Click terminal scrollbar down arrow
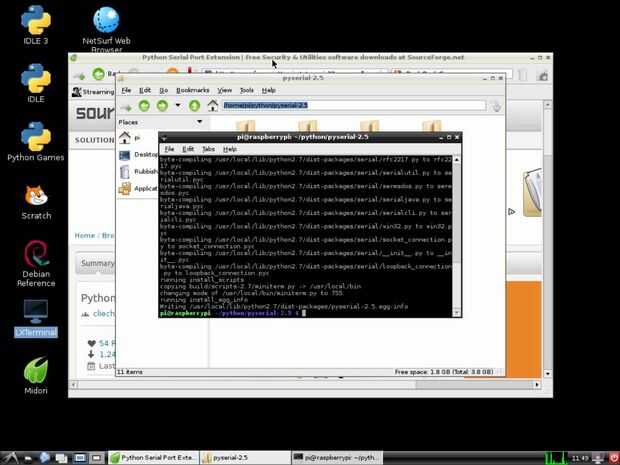Screen dimensions: 620x465 tap(457, 313)
